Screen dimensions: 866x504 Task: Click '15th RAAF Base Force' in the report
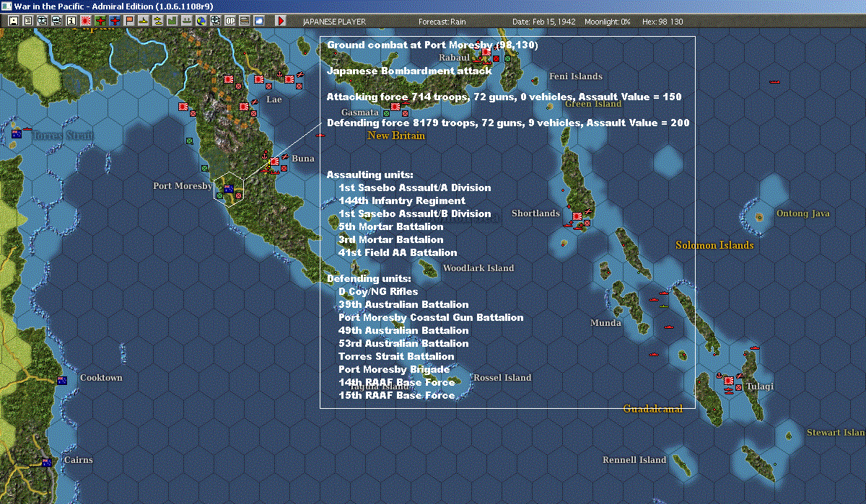pyautogui.click(x=396, y=395)
